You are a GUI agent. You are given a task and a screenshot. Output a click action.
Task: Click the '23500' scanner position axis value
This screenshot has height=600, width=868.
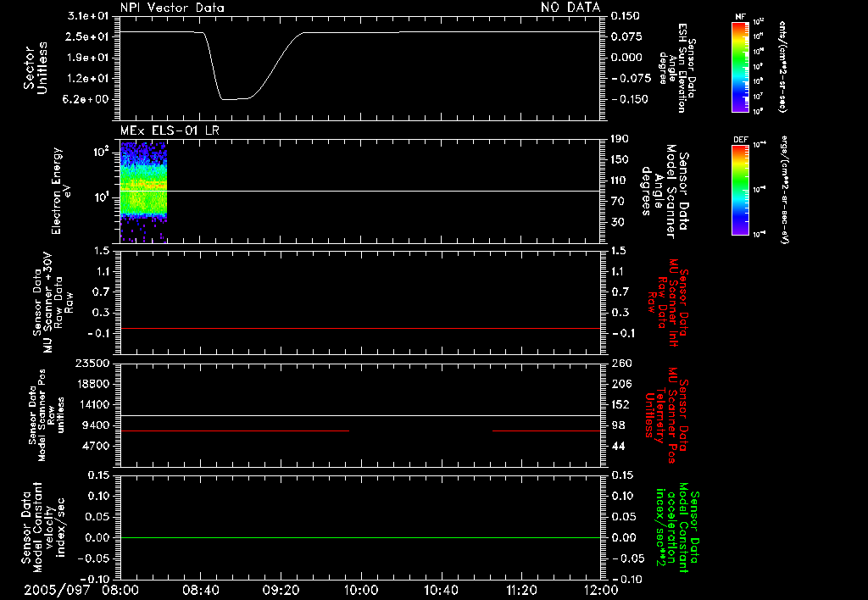click(x=92, y=363)
